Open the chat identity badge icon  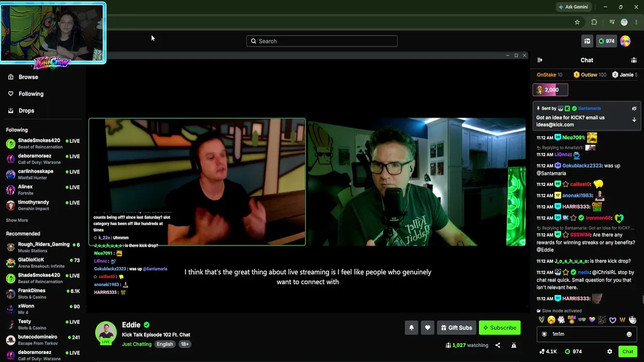[544, 334]
